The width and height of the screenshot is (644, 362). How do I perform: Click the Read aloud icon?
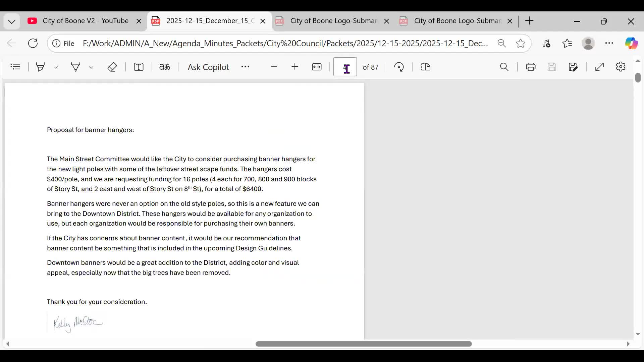[164, 67]
